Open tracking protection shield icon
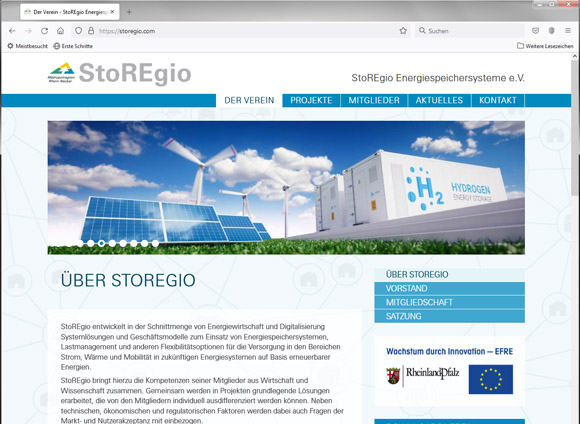This screenshot has width=580, height=424. (x=78, y=31)
